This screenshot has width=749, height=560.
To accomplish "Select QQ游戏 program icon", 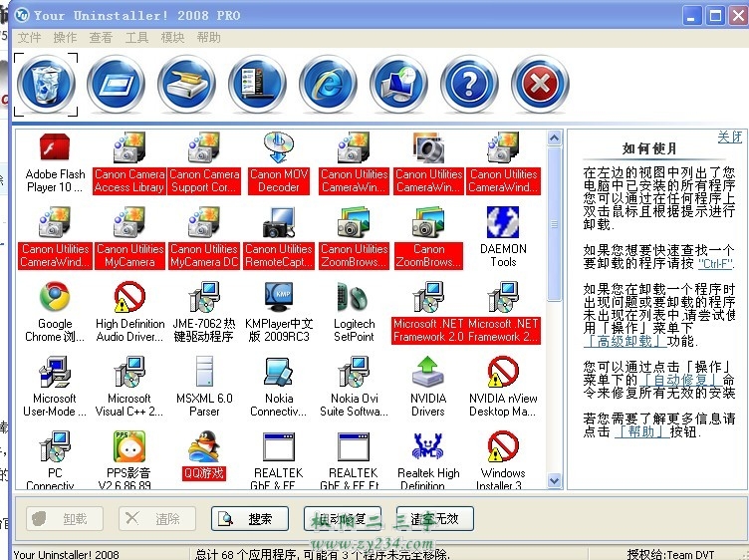I will pos(204,455).
